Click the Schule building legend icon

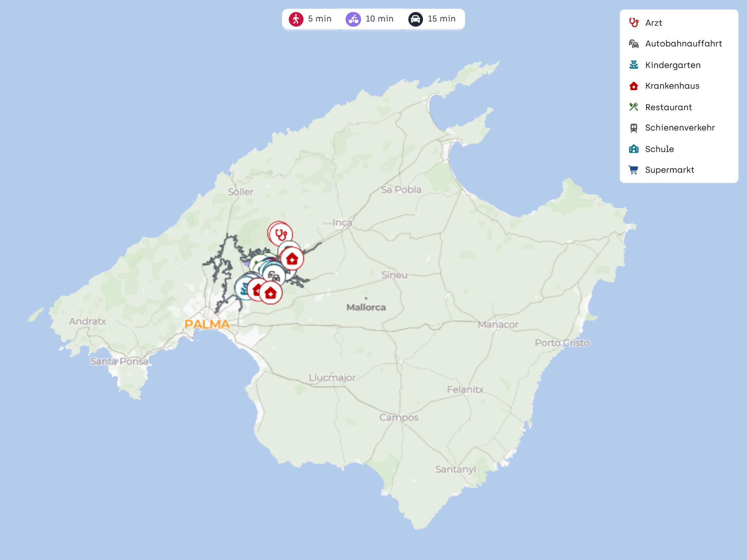click(x=634, y=149)
